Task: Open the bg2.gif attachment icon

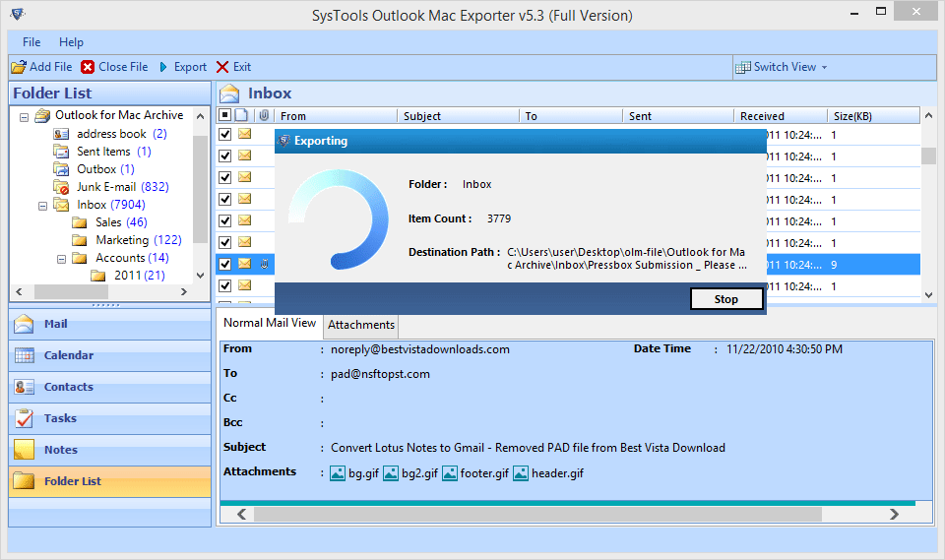Action: coord(391,473)
